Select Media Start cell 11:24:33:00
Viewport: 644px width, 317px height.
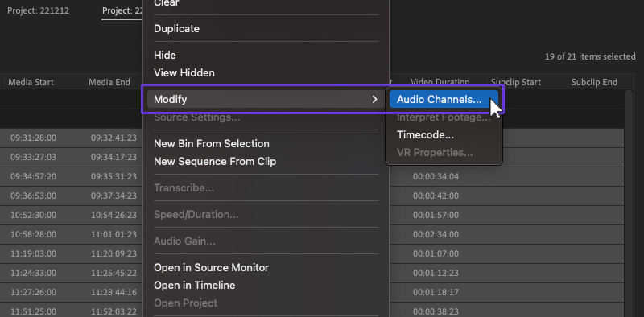tap(33, 273)
